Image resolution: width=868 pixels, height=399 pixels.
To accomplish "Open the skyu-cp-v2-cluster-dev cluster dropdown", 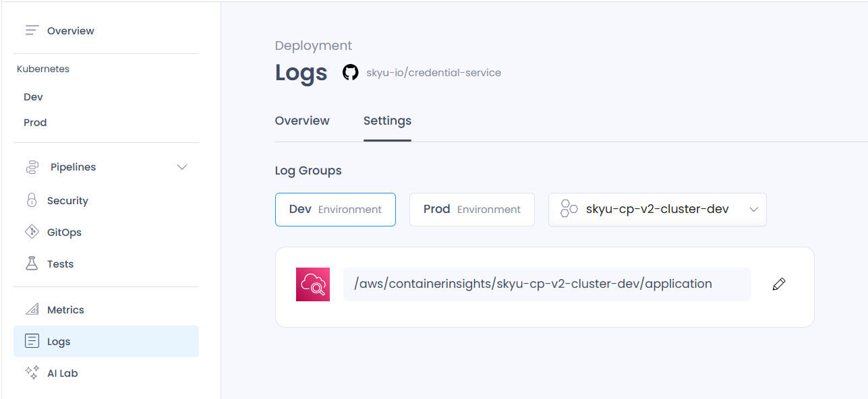I will [658, 210].
